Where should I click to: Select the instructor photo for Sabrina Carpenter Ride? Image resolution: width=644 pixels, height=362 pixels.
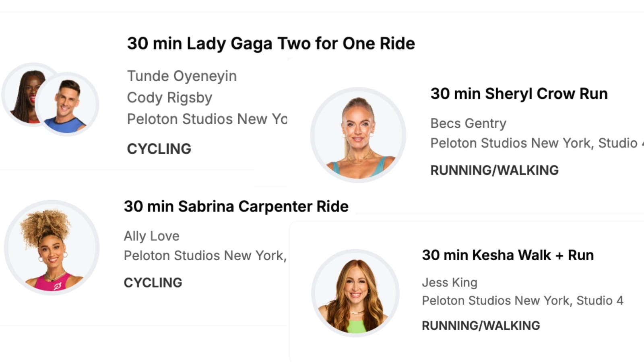[52, 247]
